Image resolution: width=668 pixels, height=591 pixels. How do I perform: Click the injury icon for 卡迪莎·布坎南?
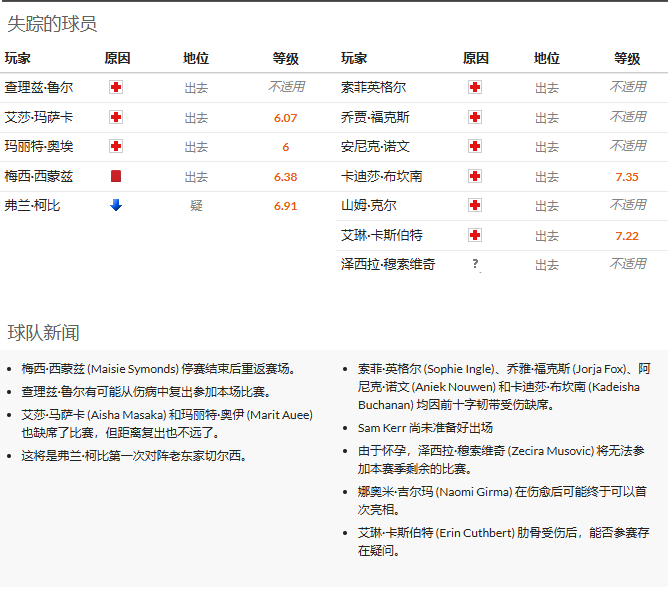coord(475,177)
